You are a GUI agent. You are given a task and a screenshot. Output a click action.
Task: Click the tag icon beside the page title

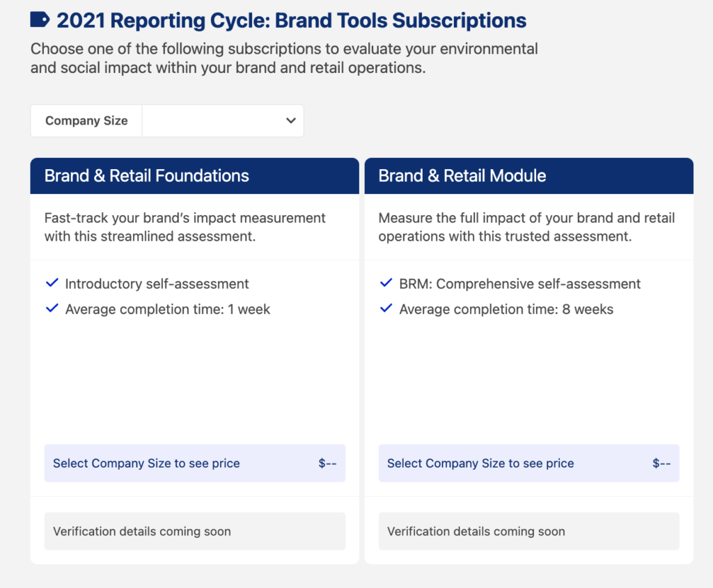(40, 20)
